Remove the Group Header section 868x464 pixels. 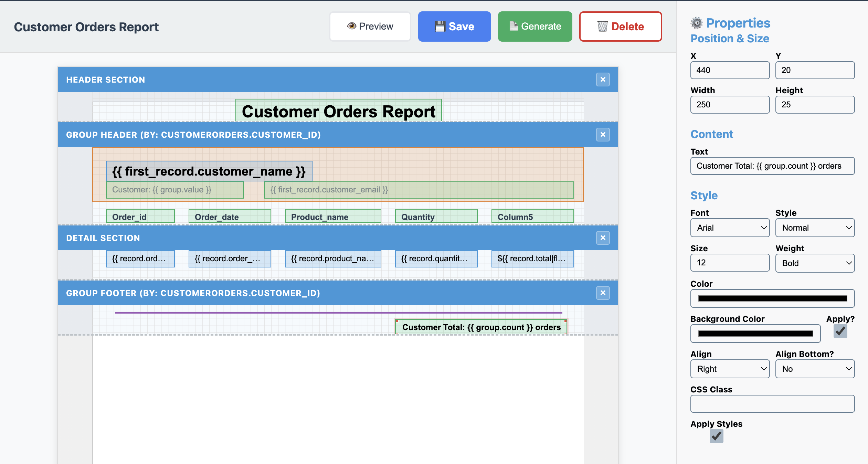[x=603, y=135]
